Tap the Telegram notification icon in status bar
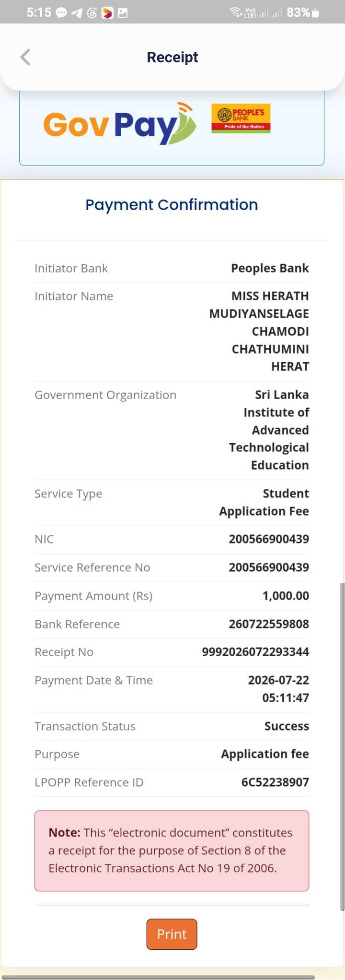This screenshot has height=980, width=345. pos(76,13)
